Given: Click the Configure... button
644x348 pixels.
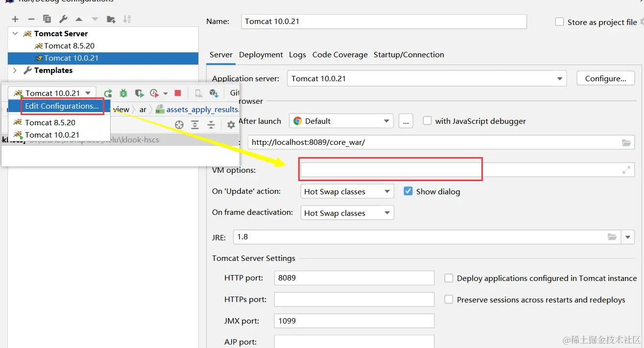Looking at the screenshot, I should [606, 78].
